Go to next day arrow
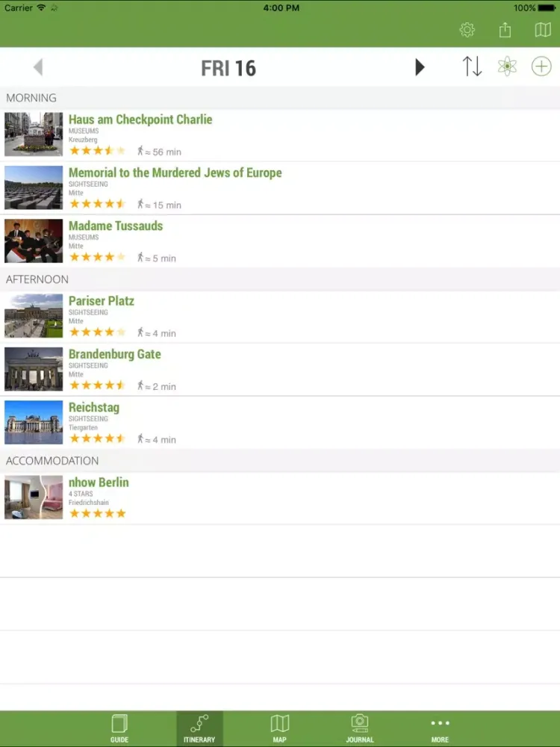The image size is (560, 747). pos(419,67)
